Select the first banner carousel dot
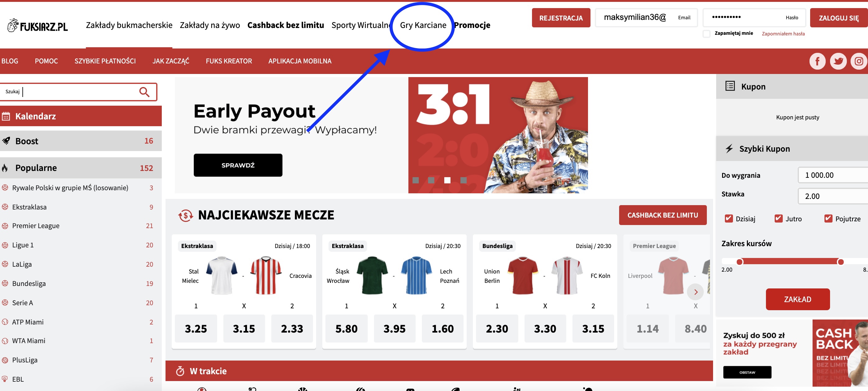The height and width of the screenshot is (391, 868). coord(415,180)
